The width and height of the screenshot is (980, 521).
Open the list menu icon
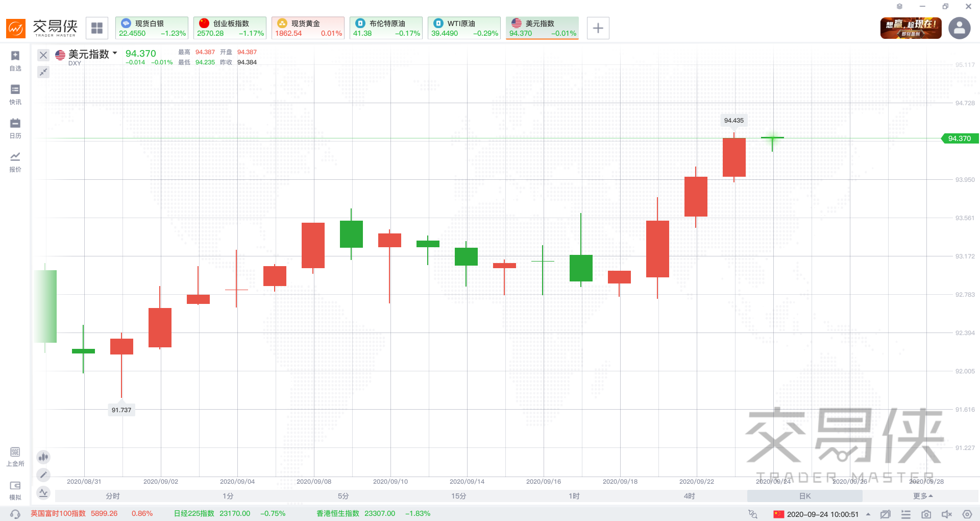(906, 514)
